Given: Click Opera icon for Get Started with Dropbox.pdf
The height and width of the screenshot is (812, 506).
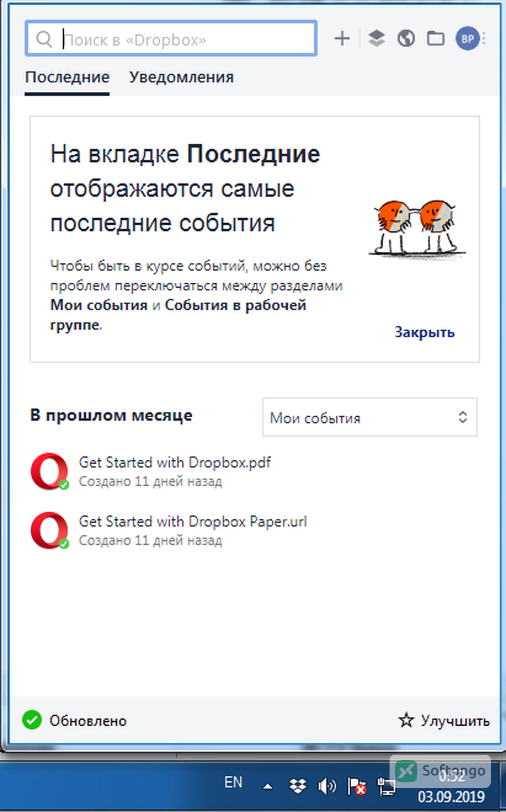Looking at the screenshot, I should [50, 471].
